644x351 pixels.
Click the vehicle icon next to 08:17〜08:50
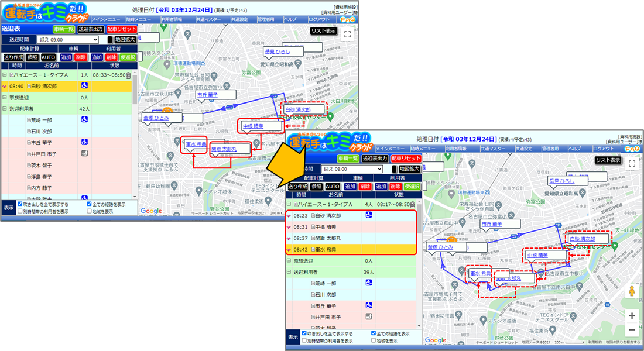[x=412, y=204]
